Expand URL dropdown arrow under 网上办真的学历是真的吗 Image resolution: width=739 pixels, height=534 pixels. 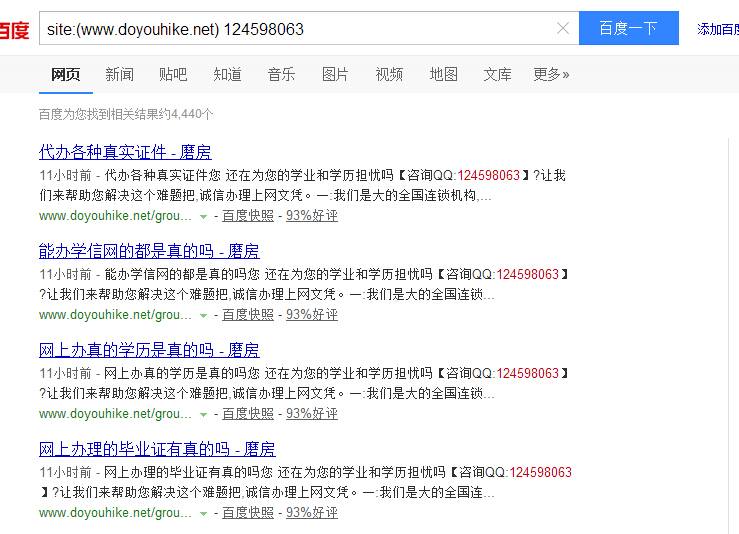203,415
